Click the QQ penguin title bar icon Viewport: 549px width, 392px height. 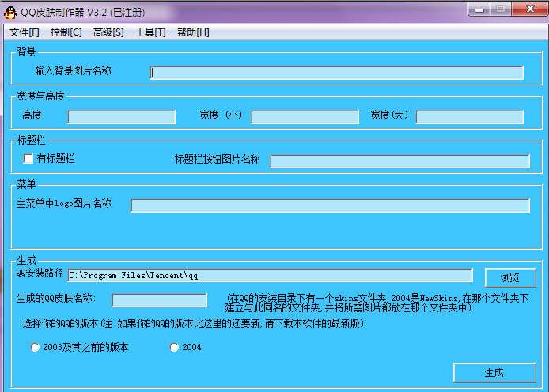click(9, 9)
